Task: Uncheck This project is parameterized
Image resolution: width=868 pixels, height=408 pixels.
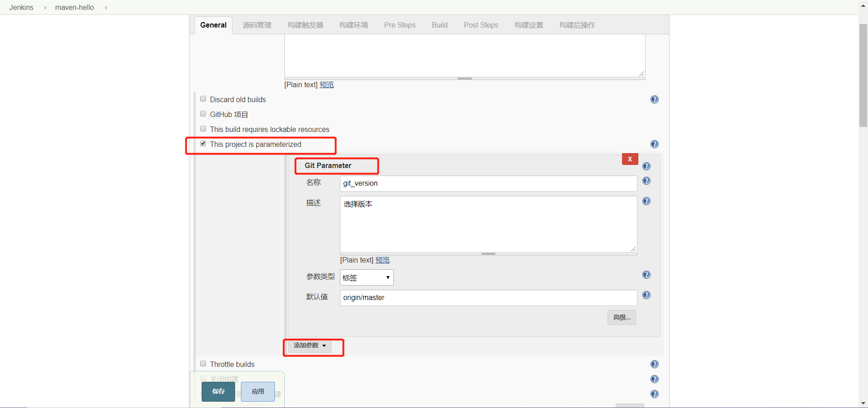Action: coord(203,144)
